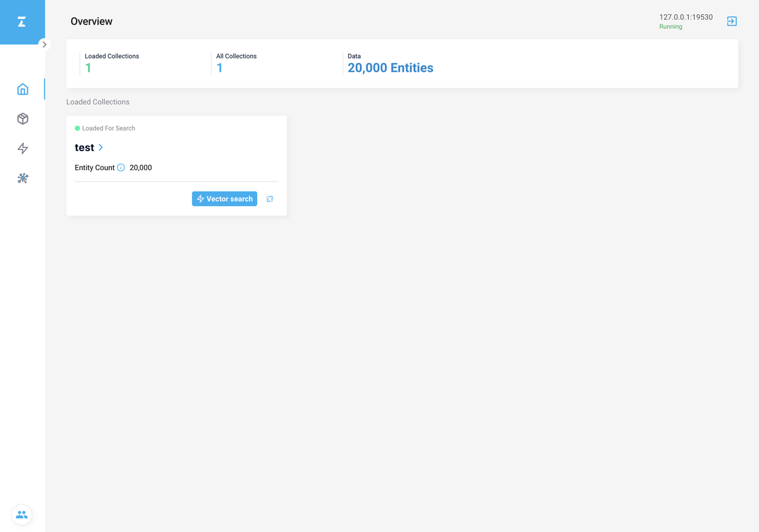Click the Overview page heading
This screenshot has width=759, height=532.
[x=91, y=21]
